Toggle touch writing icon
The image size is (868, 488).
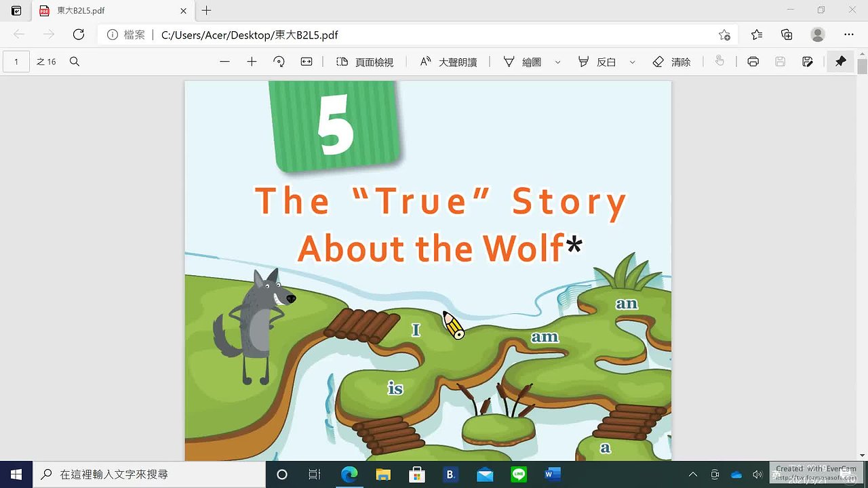(719, 62)
